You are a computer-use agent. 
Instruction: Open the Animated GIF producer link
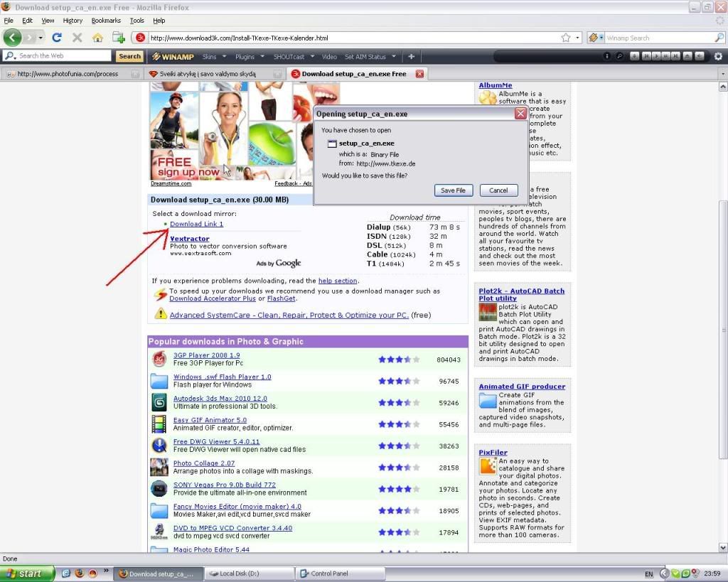pyautogui.click(x=522, y=386)
